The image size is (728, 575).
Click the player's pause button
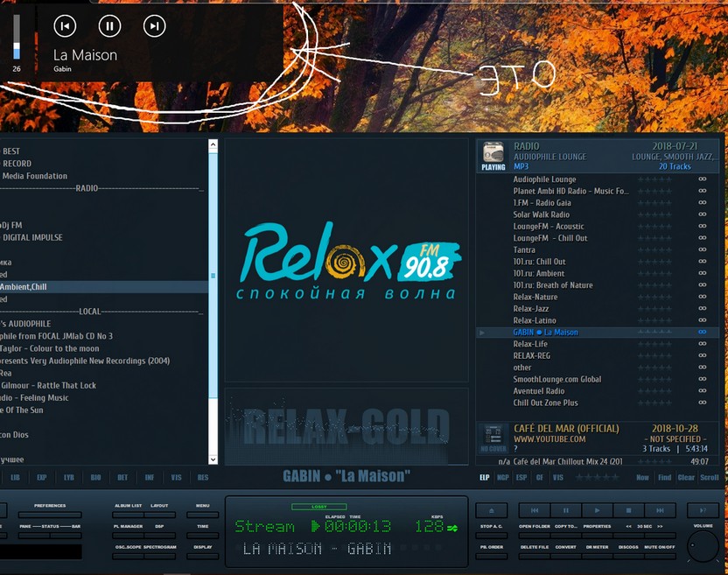click(565, 510)
